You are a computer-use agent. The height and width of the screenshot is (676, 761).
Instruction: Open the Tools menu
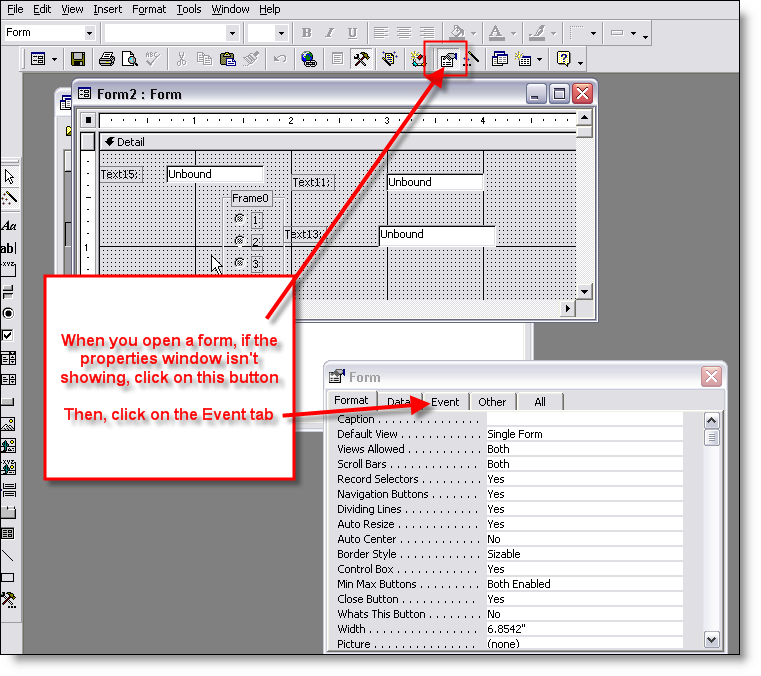click(x=189, y=9)
